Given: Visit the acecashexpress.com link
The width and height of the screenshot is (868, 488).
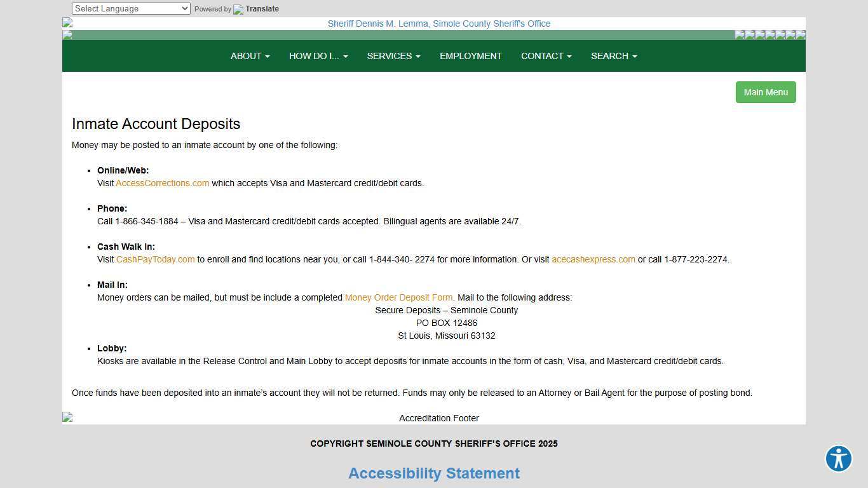Looking at the screenshot, I should pyautogui.click(x=592, y=259).
